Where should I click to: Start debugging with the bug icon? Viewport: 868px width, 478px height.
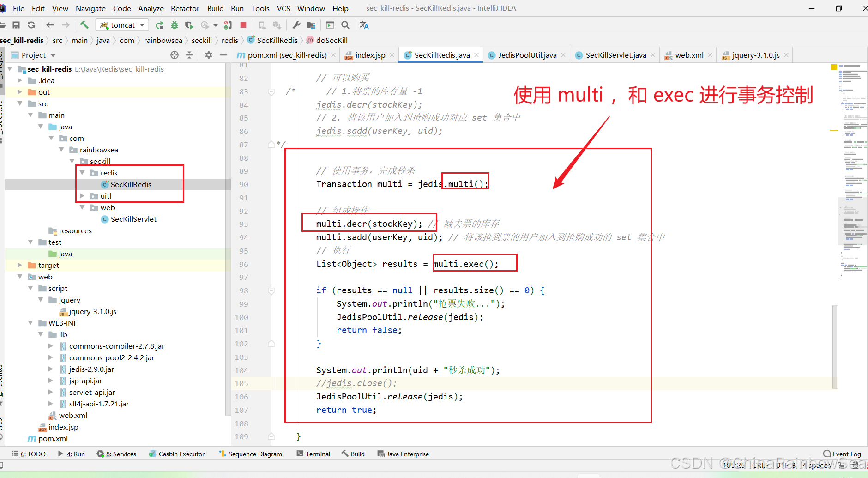coord(175,25)
